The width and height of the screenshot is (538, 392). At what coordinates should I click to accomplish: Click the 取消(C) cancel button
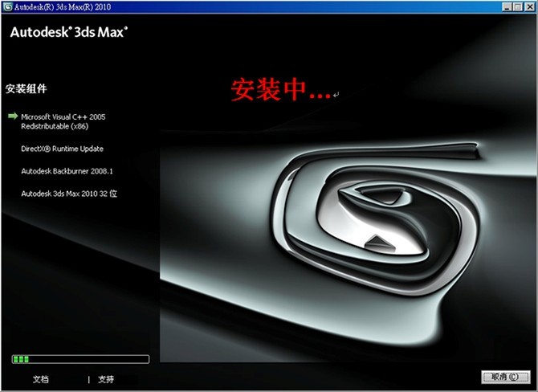click(x=506, y=377)
